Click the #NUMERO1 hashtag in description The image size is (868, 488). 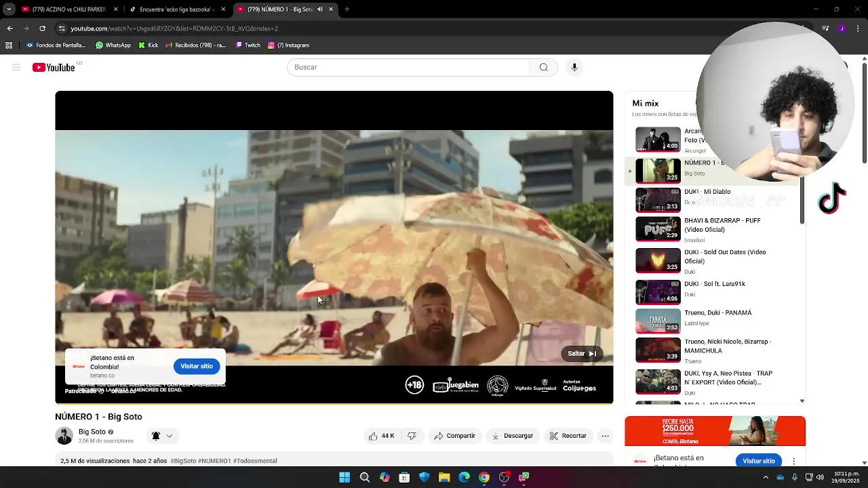(214, 461)
